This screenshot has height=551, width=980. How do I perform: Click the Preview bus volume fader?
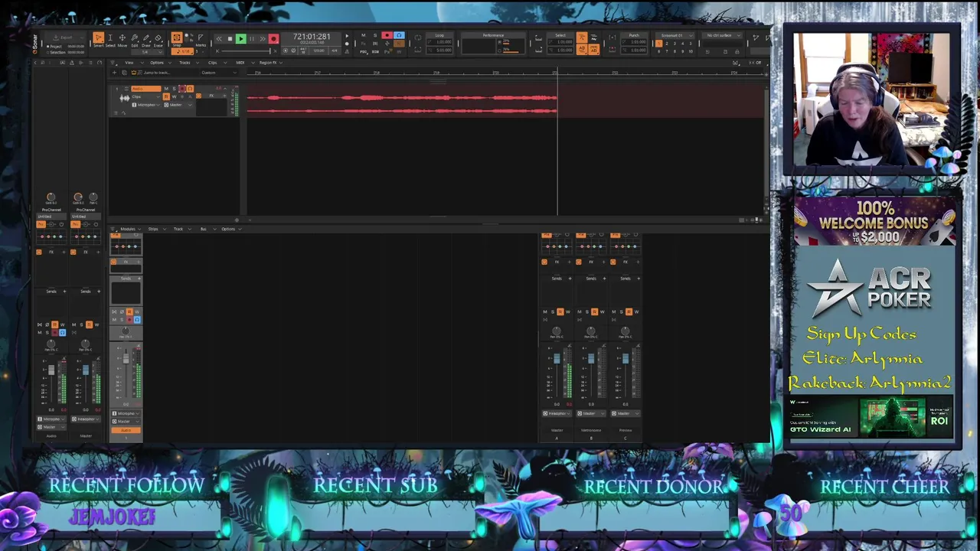(626, 358)
